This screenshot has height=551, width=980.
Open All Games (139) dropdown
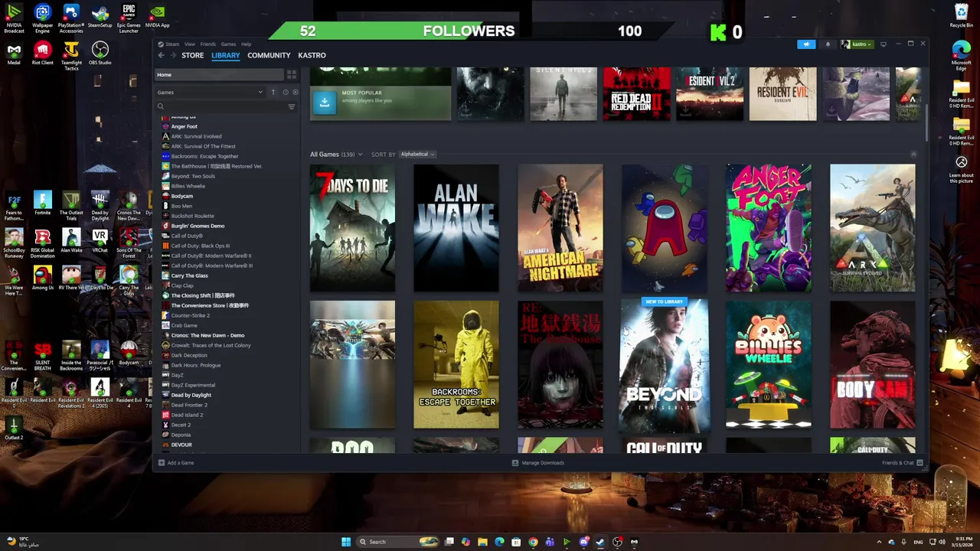click(x=336, y=154)
